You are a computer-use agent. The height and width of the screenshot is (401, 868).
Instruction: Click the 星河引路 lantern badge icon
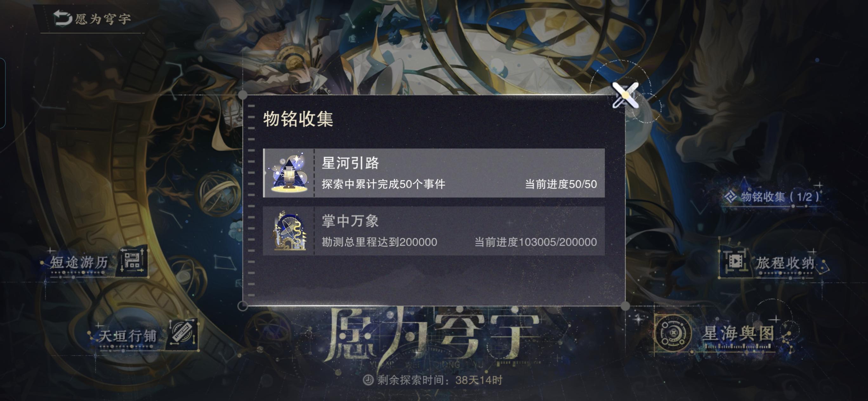(289, 173)
